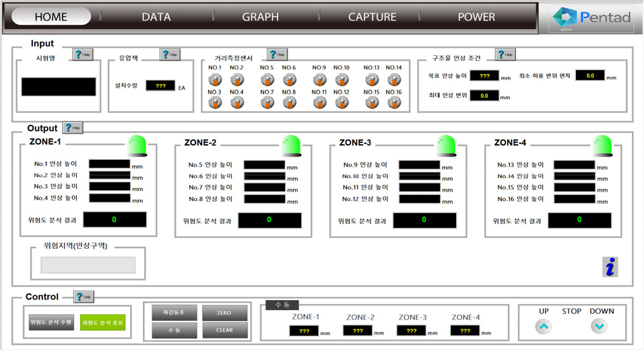Click the help icon next to 시험명

(82, 55)
